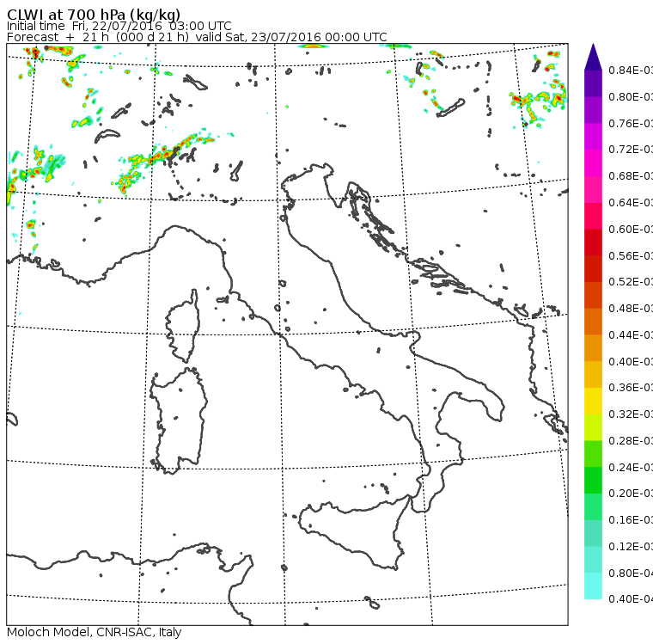Click the light cyan band between 0.40E-04 and 0.80E-04
The height and width of the screenshot is (644, 653).
tap(593, 586)
